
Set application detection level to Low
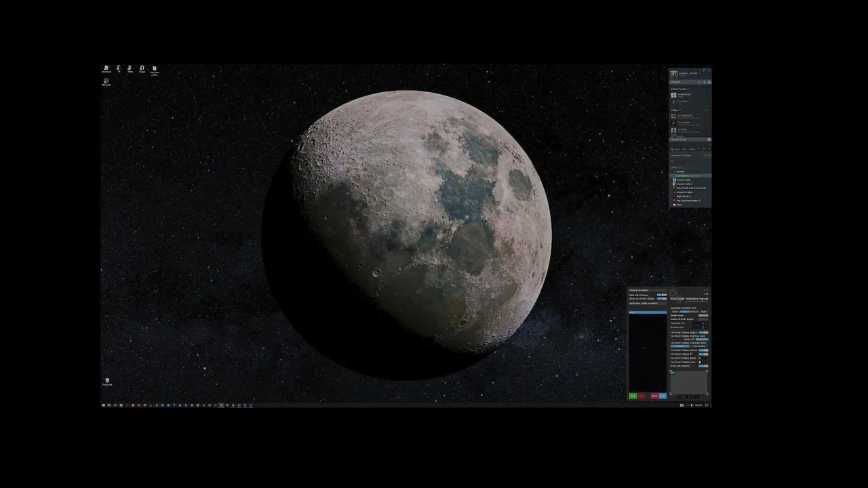[x=684, y=311]
